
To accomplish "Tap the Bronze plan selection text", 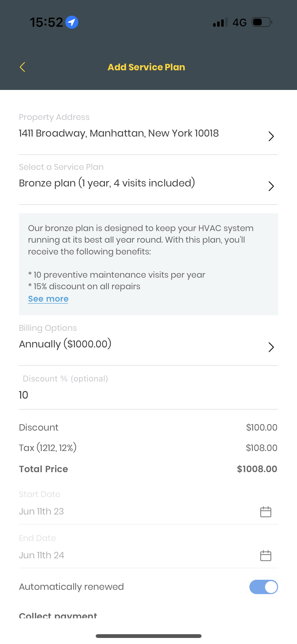I will (x=107, y=183).
